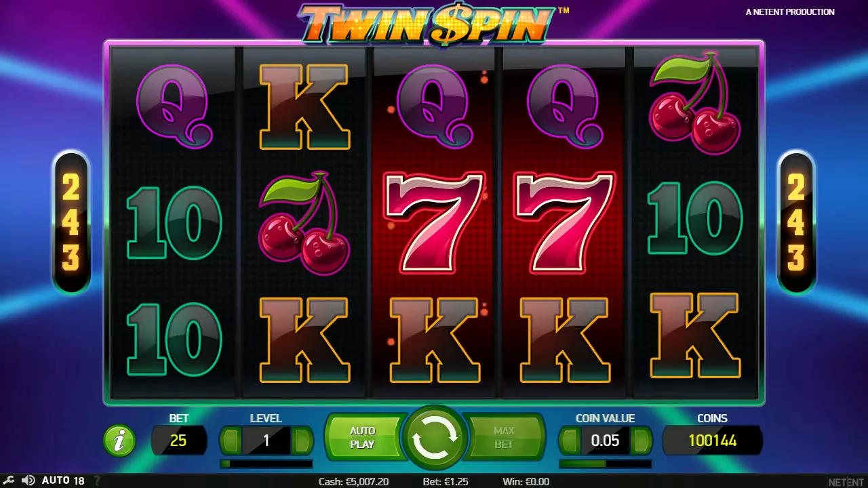Click the NETENT logo in the corner
This screenshot has width=868, height=488.
846,481
